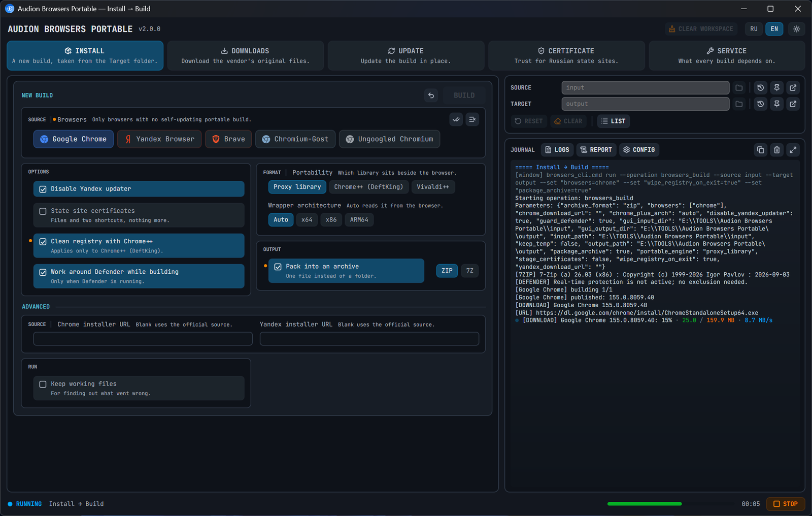Uncheck Disable Yandex updater

coord(139,189)
